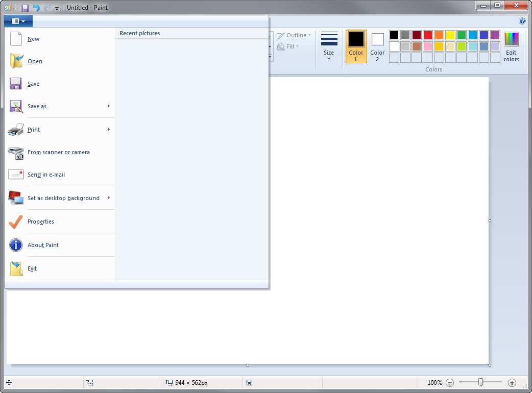Click the Send in e-mail envelope icon
The width and height of the screenshot is (532, 393).
click(x=16, y=175)
